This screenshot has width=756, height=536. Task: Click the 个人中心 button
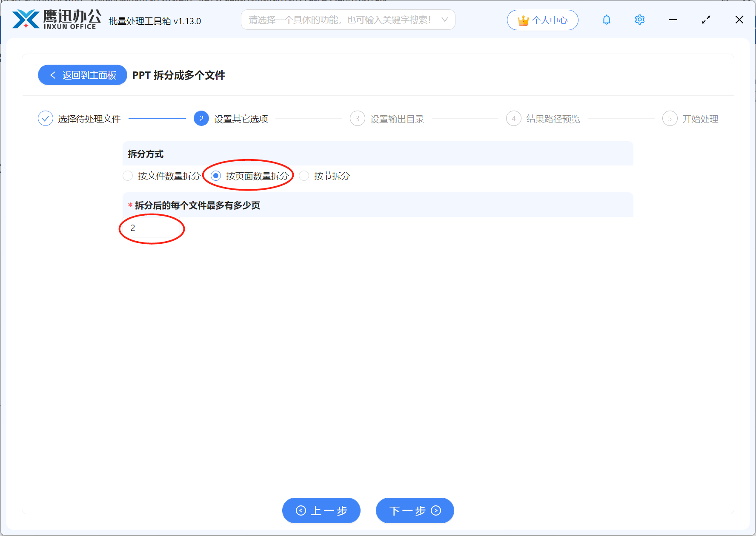point(542,20)
